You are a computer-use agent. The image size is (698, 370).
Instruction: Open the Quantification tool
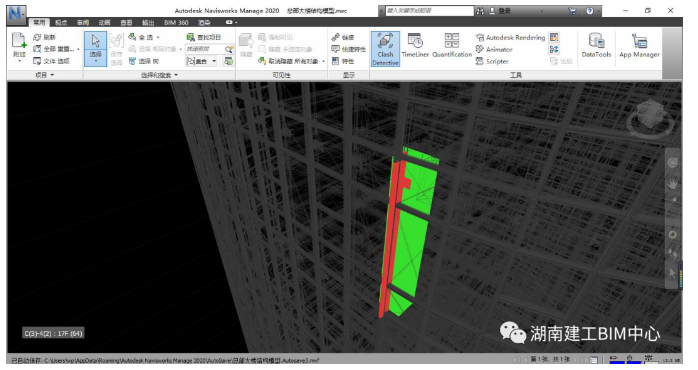pos(452,45)
